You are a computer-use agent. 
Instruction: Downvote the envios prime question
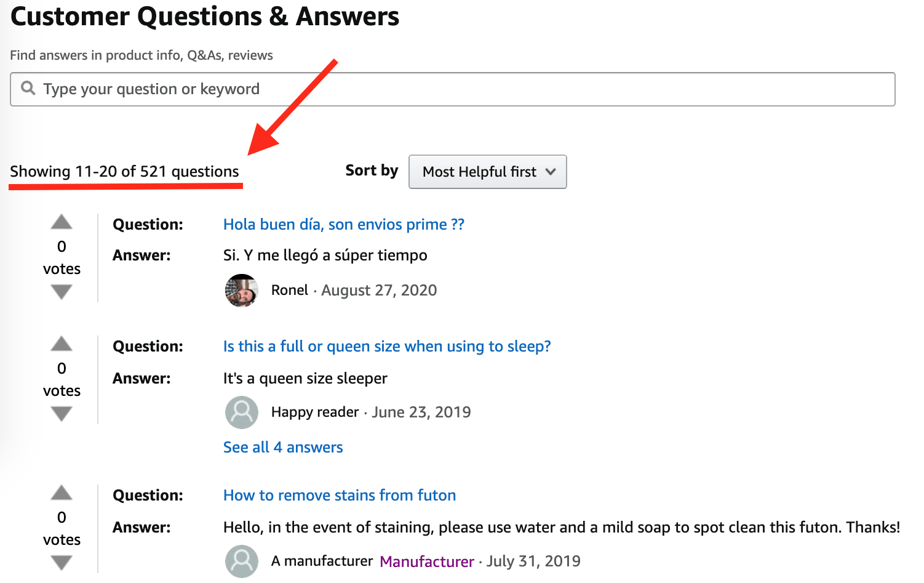coord(62,291)
